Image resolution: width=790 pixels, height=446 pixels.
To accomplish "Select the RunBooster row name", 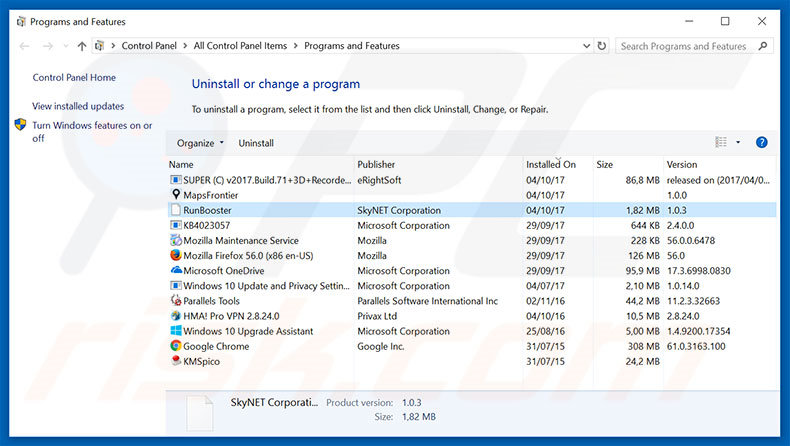I will [207, 210].
